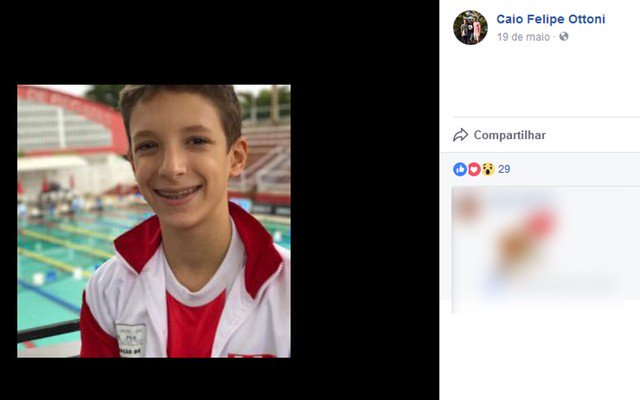Viewport: 640px width, 400px height.
Task: Open the 19 de maio timestamp link
Action: (x=523, y=37)
